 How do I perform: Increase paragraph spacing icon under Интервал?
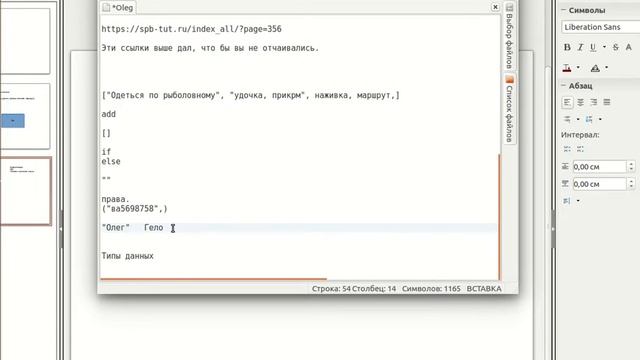pos(567,149)
